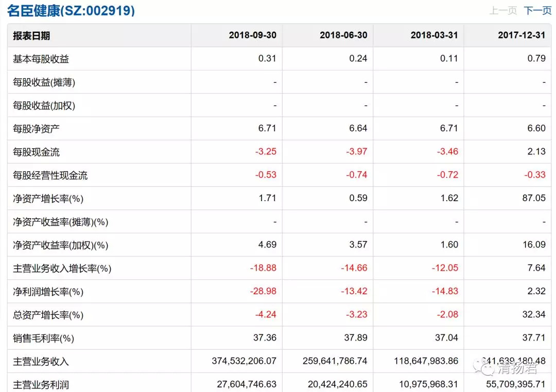
Task: Click the 报表日期 header cell
Action: 31,35
